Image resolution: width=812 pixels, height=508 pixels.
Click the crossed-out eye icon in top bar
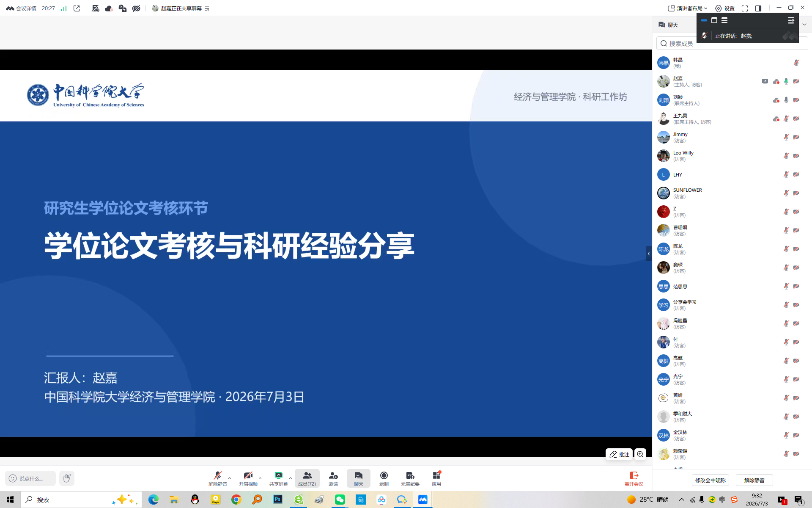click(x=136, y=8)
